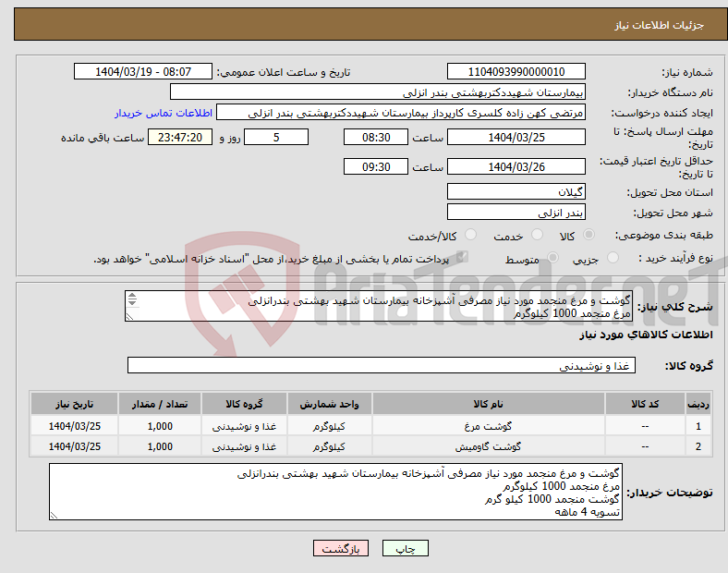728x573 pixels.
Task: Click the چاپ (print) button
Action: point(405,548)
